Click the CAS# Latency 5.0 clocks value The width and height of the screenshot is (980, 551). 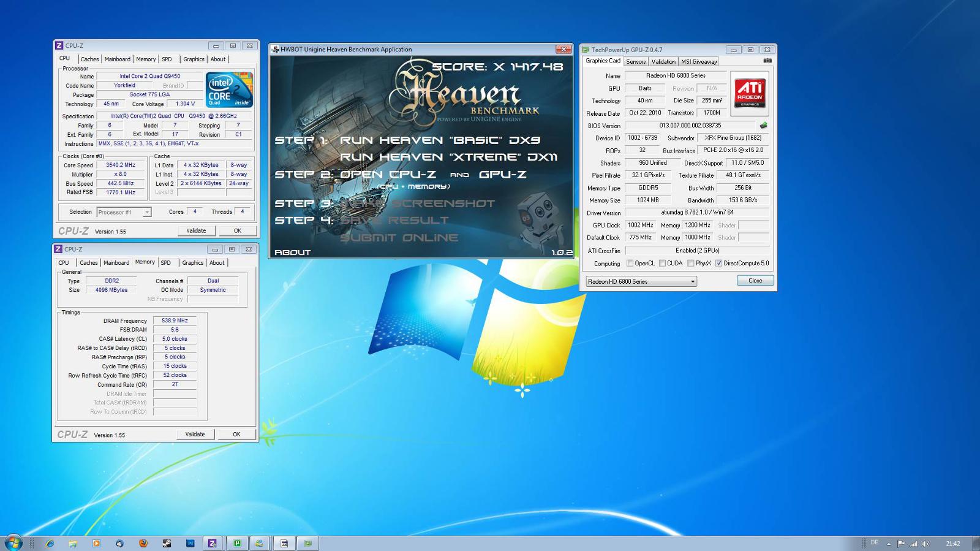pyautogui.click(x=175, y=339)
